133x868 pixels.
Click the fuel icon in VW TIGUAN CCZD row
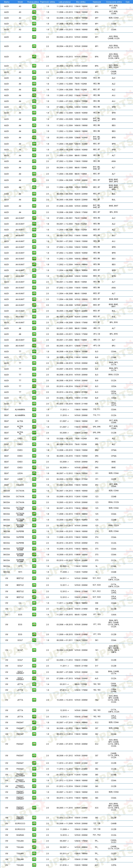[34, 853]
